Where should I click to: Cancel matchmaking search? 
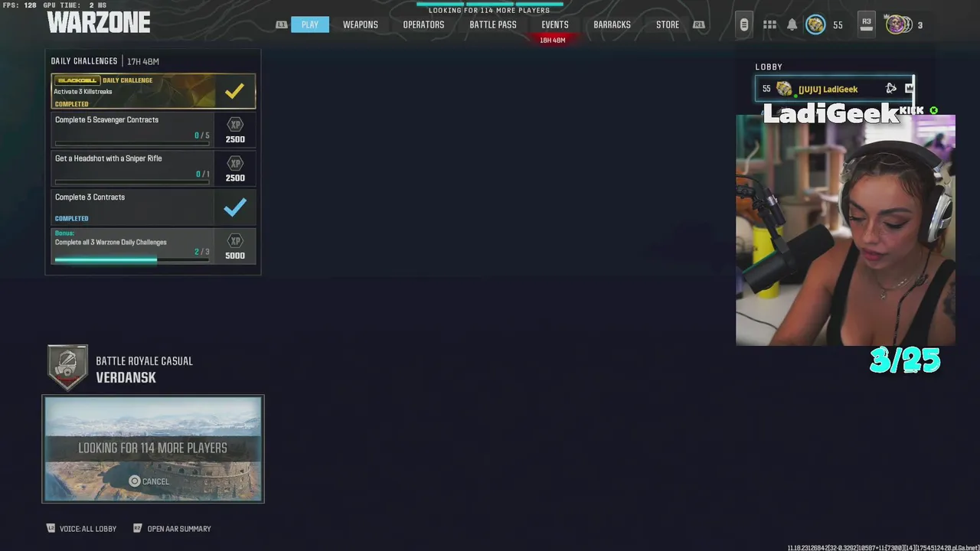[x=149, y=481]
